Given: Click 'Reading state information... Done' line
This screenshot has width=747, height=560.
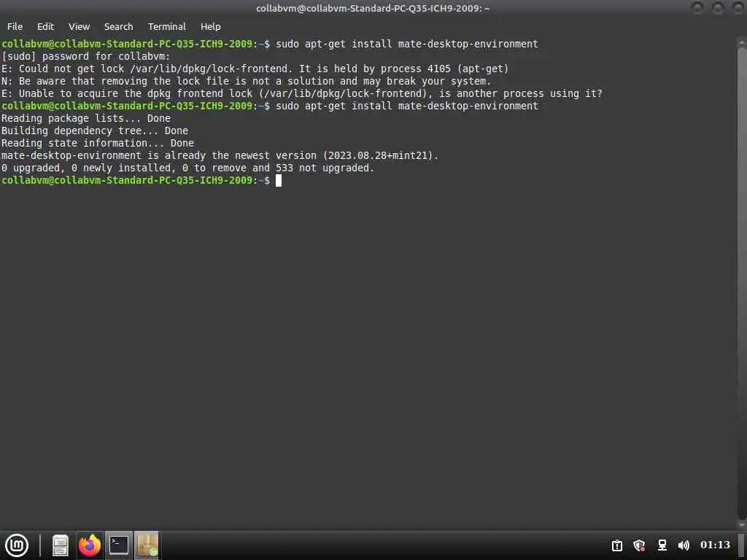Looking at the screenshot, I should [98, 143].
